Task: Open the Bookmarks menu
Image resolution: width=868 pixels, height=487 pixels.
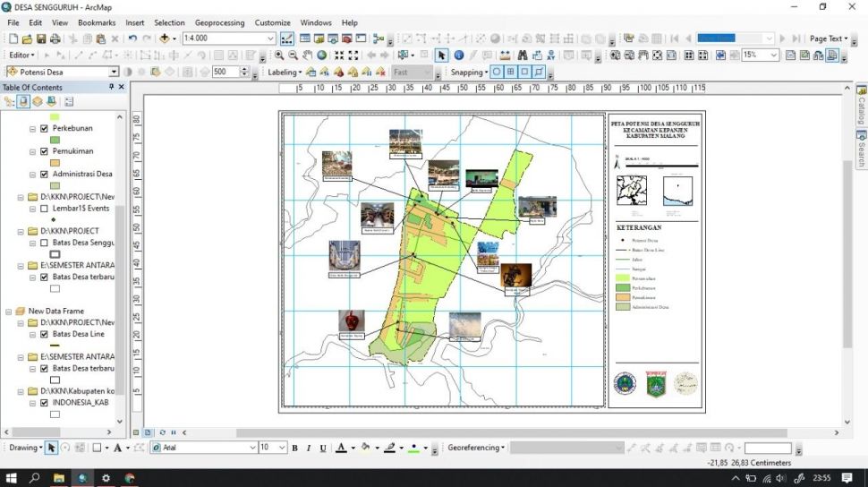Action: coord(97,22)
